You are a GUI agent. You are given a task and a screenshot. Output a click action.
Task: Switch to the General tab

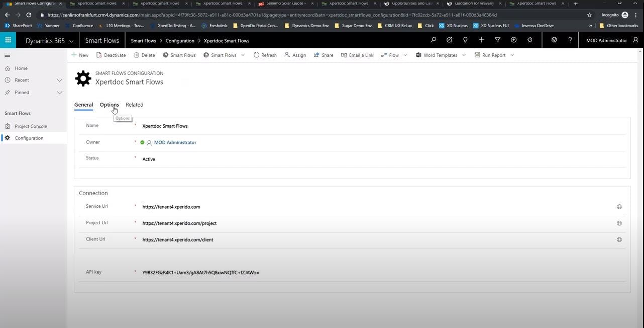coord(83,105)
